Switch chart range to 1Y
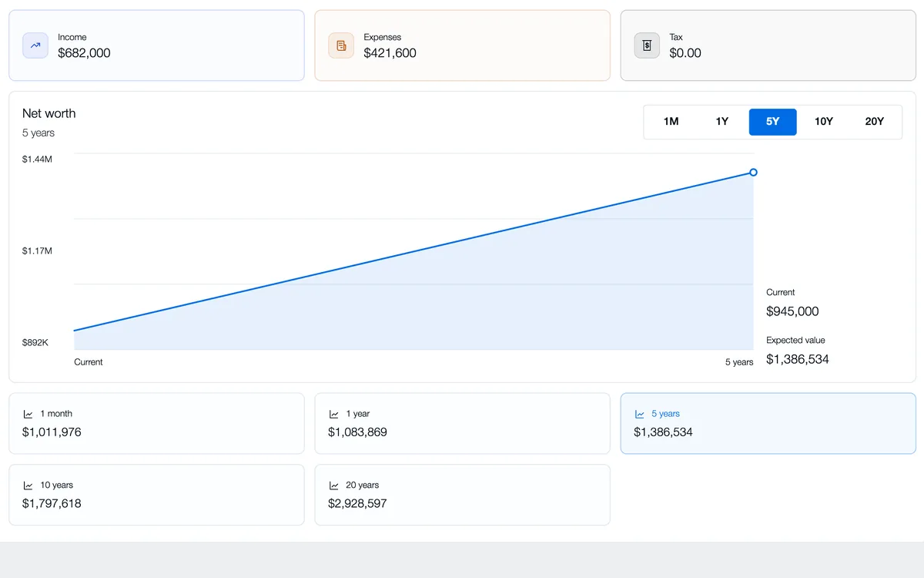This screenshot has width=924, height=578. click(x=722, y=122)
